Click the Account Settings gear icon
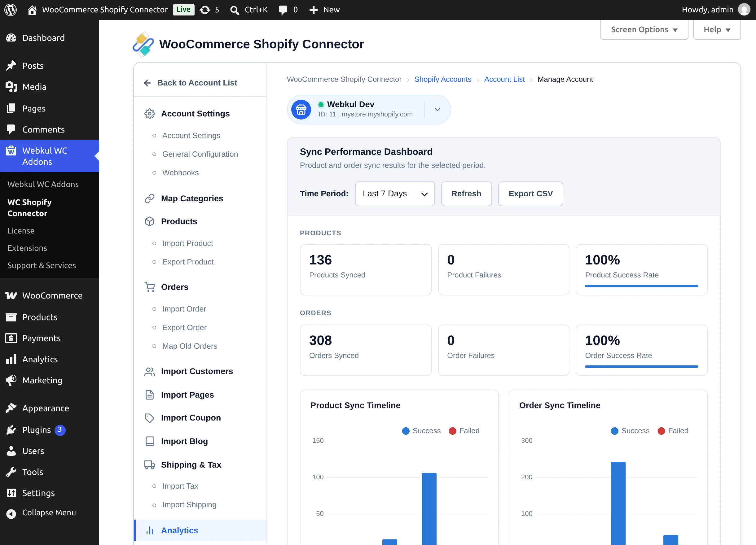This screenshot has height=545, width=756. [149, 114]
